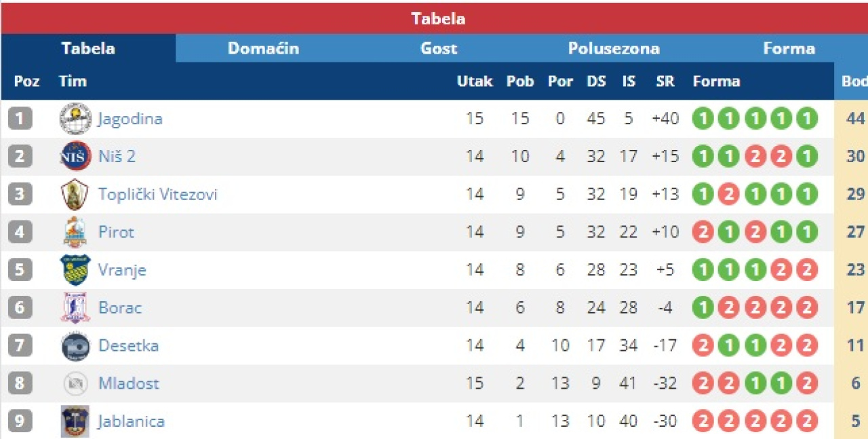868x439 pixels.
Task: Click the Toplički Vitezovi team emblem
Action: point(75,195)
